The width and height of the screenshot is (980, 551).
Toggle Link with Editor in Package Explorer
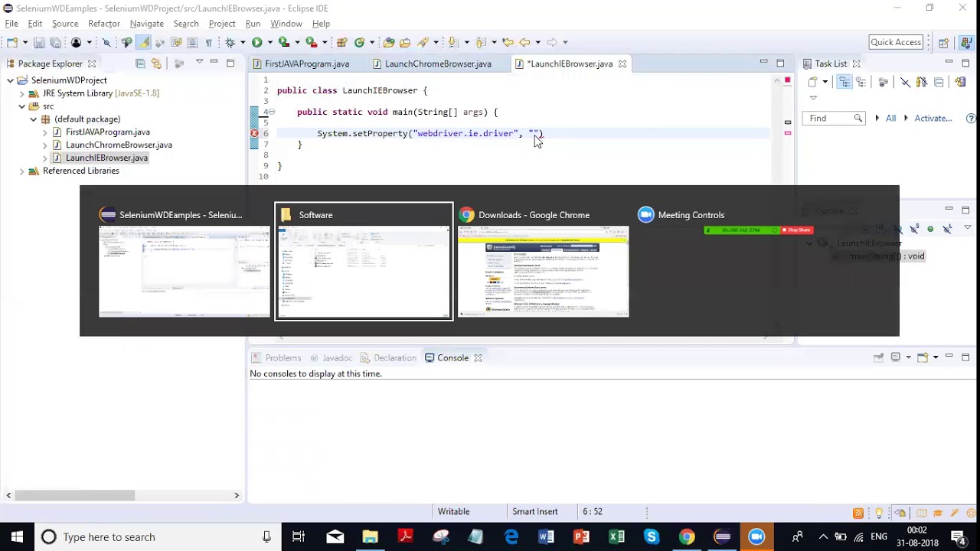click(156, 64)
